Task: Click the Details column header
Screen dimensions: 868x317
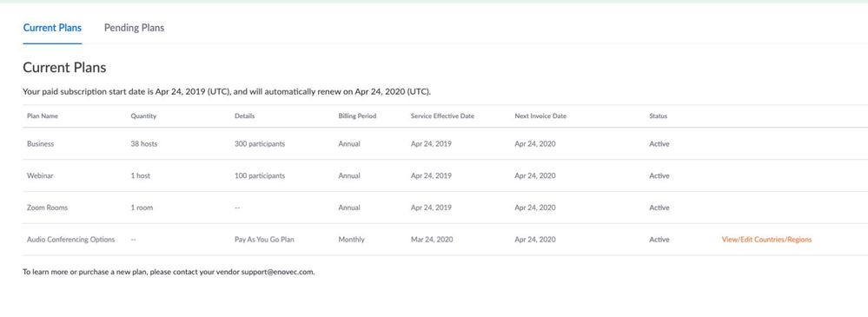Action: [245, 116]
